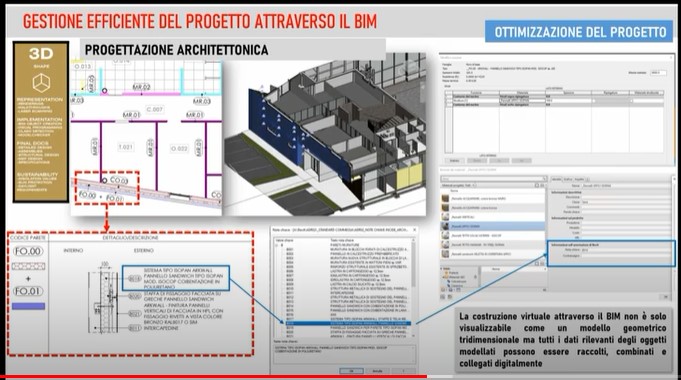This screenshot has width=681, height=380.
Task: Click the Annulla button in keynote dialog
Action: click(x=377, y=371)
